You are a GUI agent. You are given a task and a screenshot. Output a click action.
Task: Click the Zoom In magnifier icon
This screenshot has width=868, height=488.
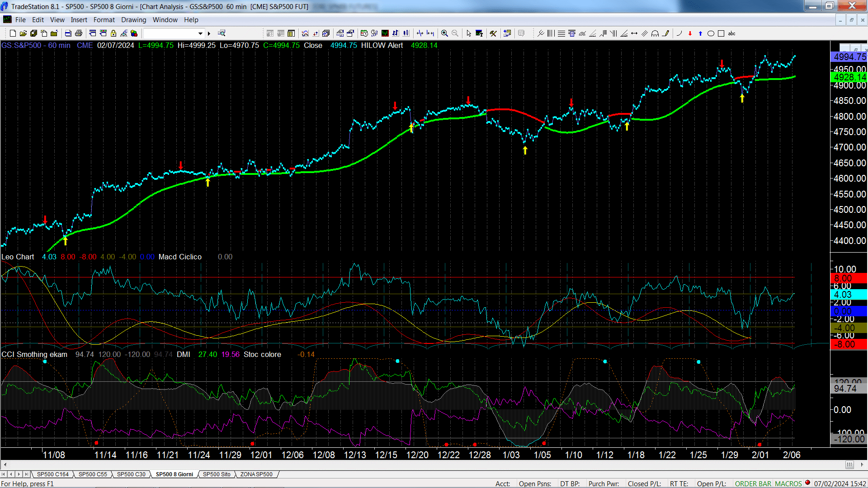[x=444, y=33]
